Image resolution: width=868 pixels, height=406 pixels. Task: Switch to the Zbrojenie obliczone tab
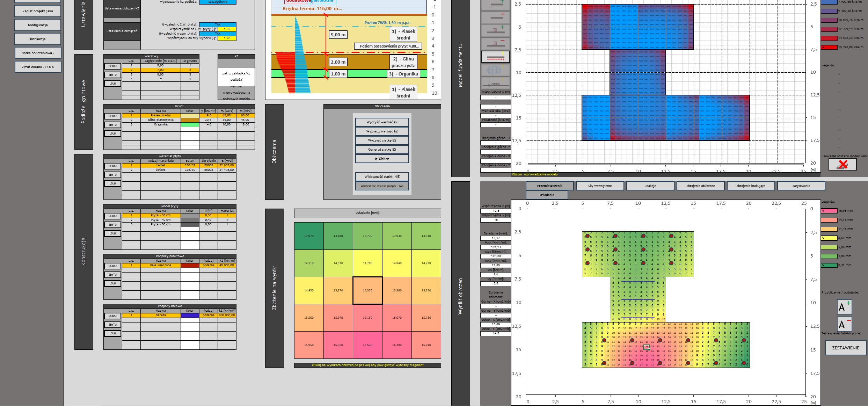click(x=700, y=186)
